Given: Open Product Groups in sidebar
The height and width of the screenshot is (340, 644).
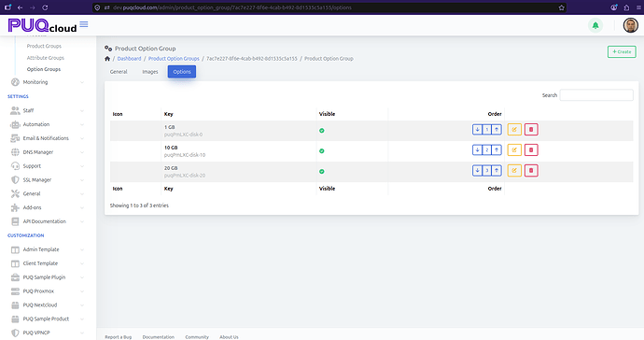Looking at the screenshot, I should 44,46.
